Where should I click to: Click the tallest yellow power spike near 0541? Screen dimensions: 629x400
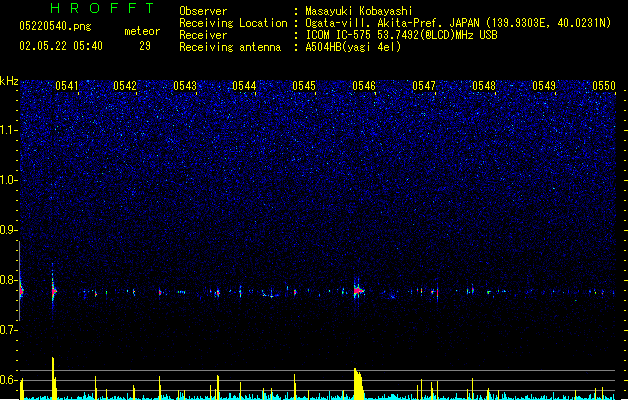(x=53, y=378)
